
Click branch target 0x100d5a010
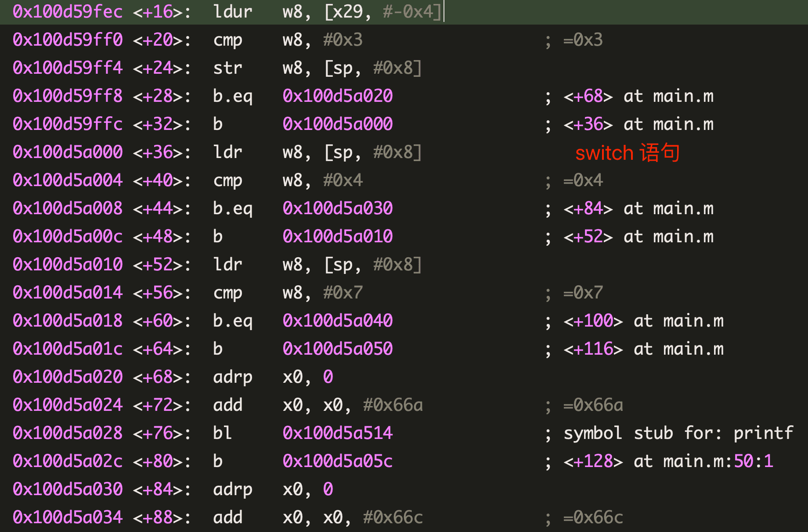coord(338,237)
